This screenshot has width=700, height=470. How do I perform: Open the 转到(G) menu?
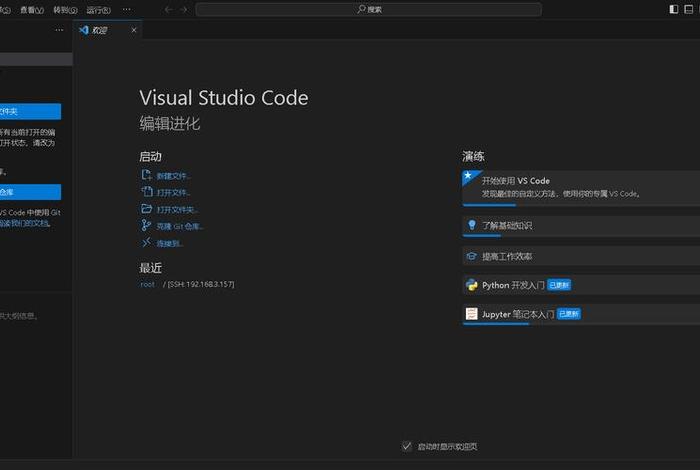(65, 10)
